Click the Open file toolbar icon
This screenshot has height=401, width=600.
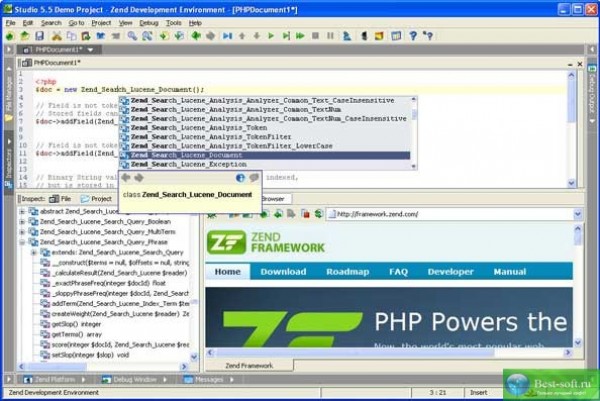[x=24, y=36]
